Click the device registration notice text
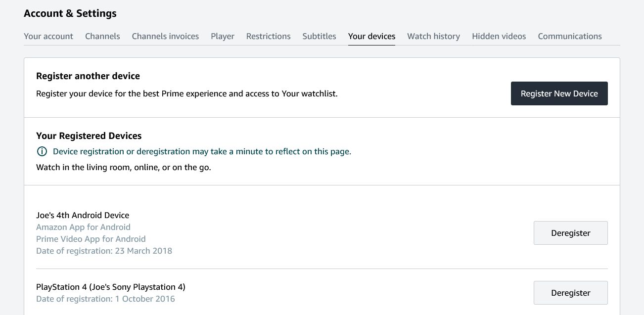The width and height of the screenshot is (644, 315). (202, 151)
